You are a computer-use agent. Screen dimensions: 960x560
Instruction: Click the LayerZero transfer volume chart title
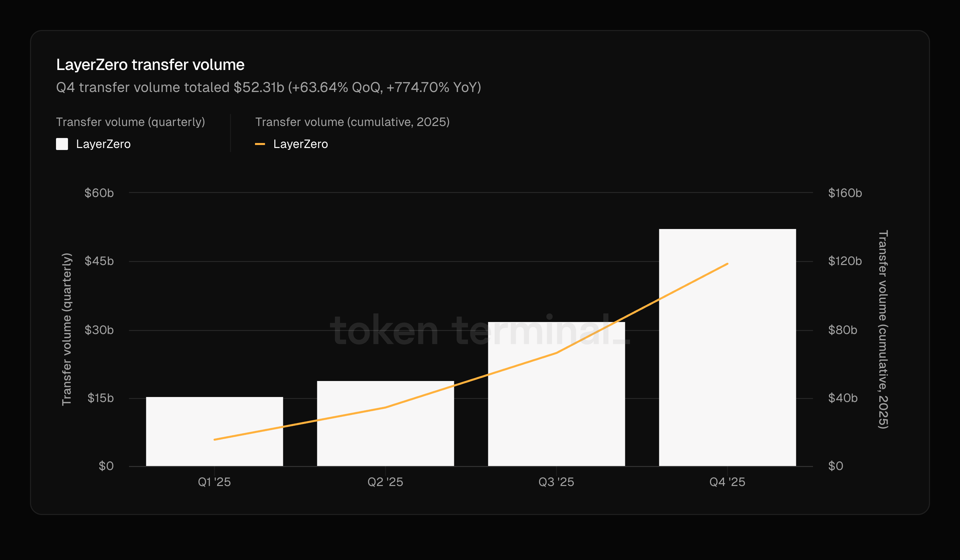coord(150,65)
